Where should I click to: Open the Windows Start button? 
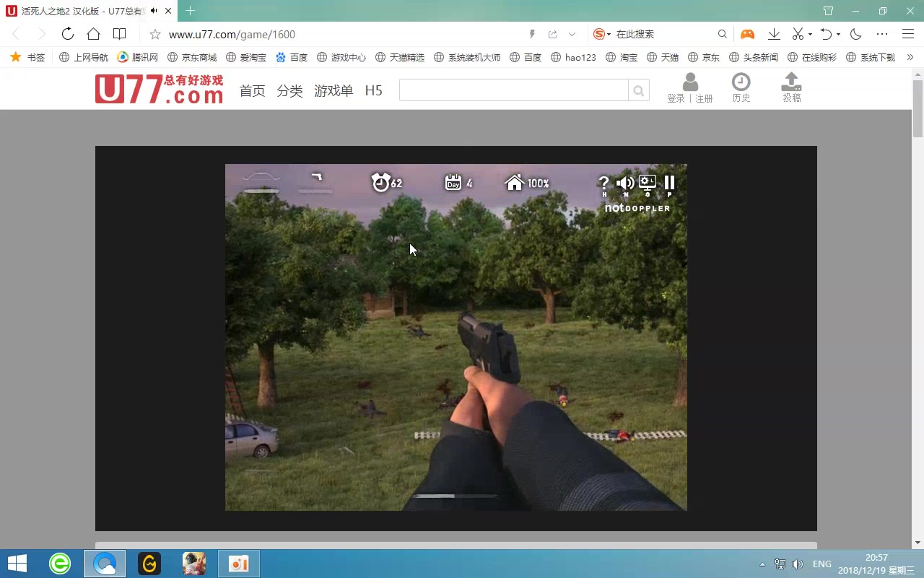(17, 564)
